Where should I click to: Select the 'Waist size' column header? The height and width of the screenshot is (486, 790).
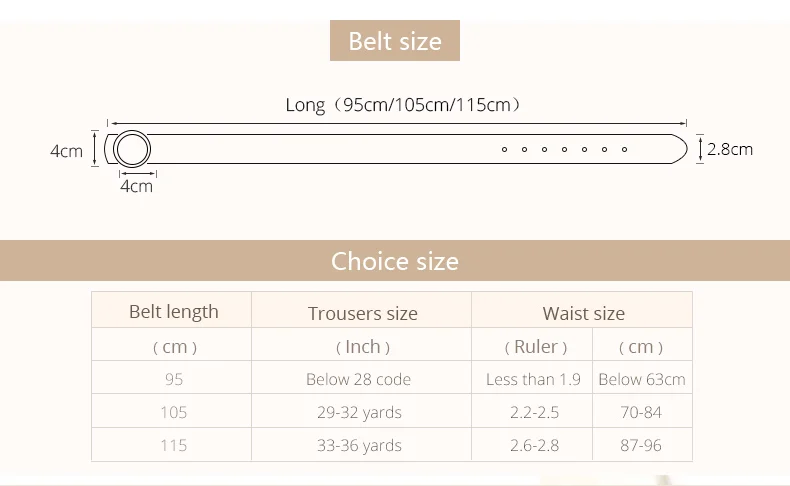[583, 313]
